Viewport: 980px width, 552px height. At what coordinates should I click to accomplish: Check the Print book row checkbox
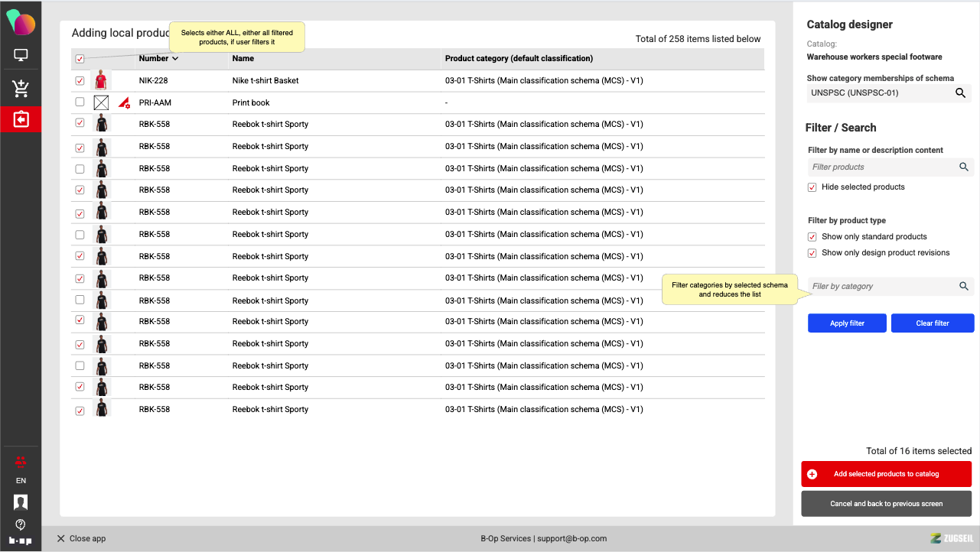pyautogui.click(x=80, y=102)
